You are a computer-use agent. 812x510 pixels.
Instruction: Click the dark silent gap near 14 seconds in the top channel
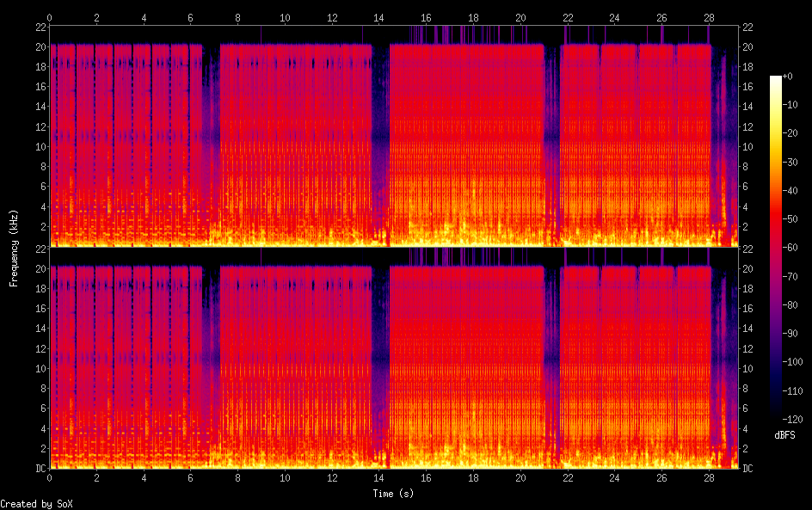[380, 129]
